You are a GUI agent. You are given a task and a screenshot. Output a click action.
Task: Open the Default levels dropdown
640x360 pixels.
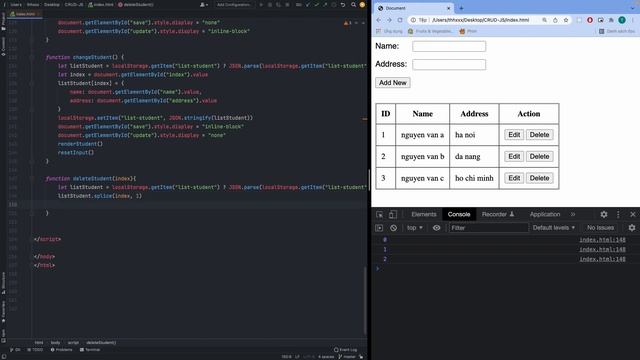point(553,228)
